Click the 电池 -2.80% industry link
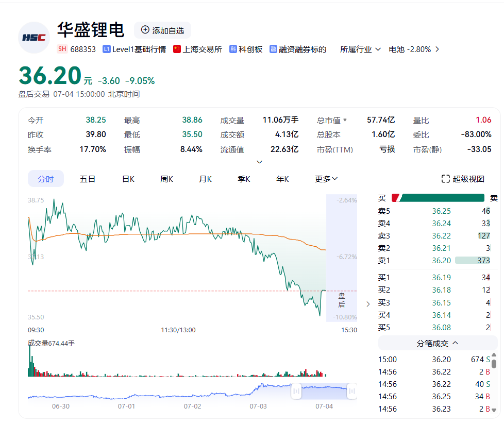Viewport: 504px width, 425px height. point(409,49)
